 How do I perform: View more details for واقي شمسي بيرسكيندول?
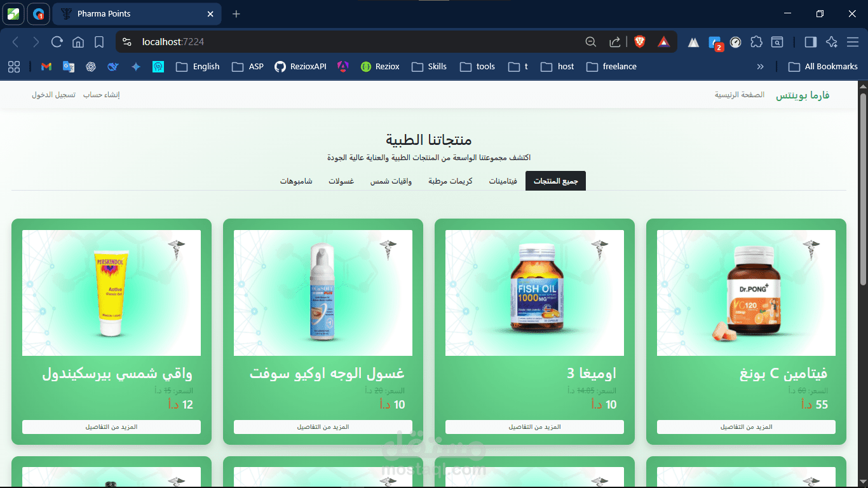(x=111, y=427)
